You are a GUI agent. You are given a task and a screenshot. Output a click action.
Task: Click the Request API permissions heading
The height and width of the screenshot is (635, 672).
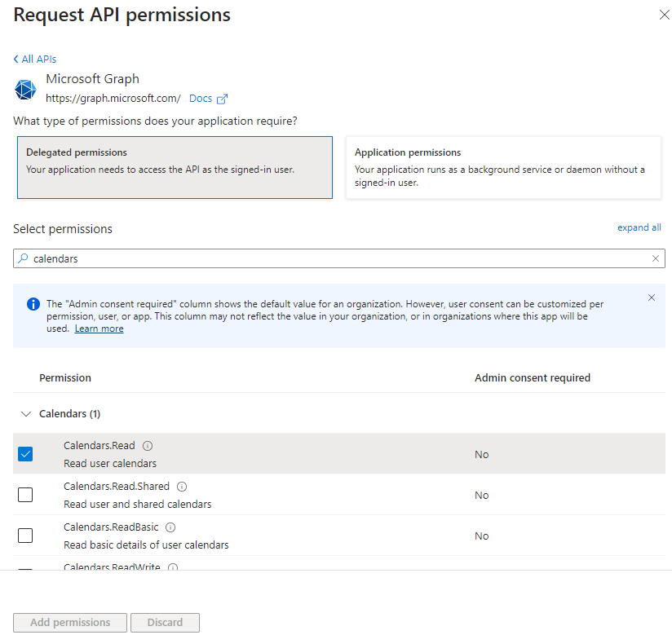[122, 15]
